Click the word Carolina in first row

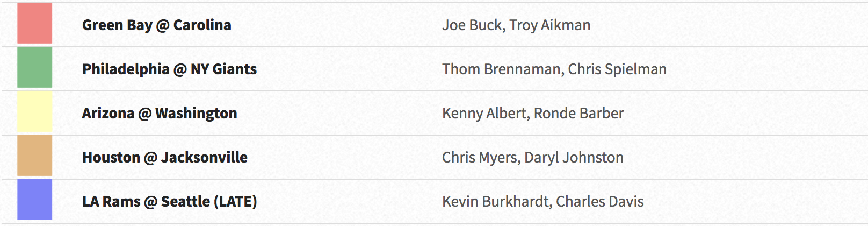[202, 25]
